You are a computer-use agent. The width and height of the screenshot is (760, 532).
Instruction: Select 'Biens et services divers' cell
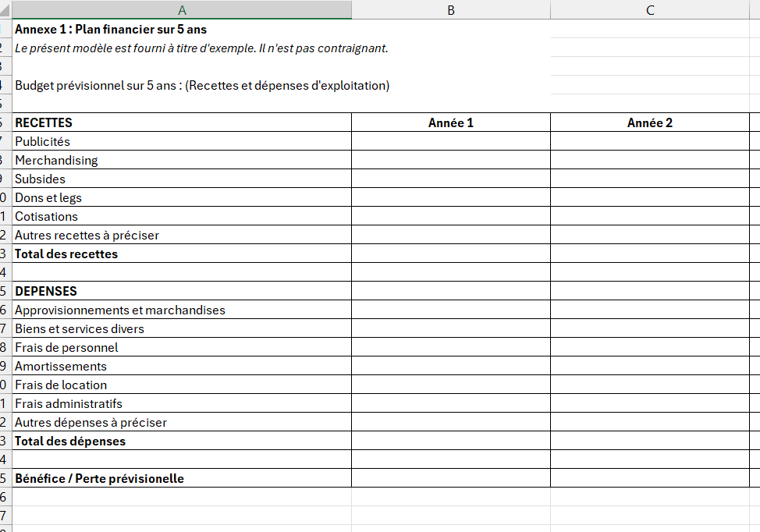click(182, 328)
